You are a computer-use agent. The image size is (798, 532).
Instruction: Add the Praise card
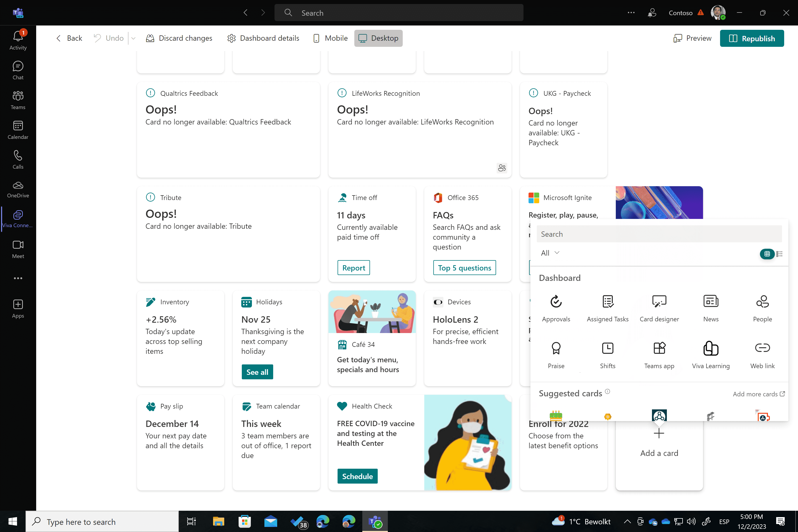tap(556, 355)
